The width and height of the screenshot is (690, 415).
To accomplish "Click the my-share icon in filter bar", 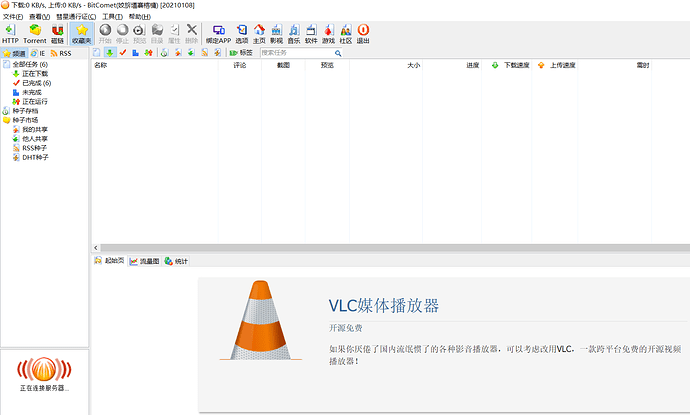I will tap(178, 52).
